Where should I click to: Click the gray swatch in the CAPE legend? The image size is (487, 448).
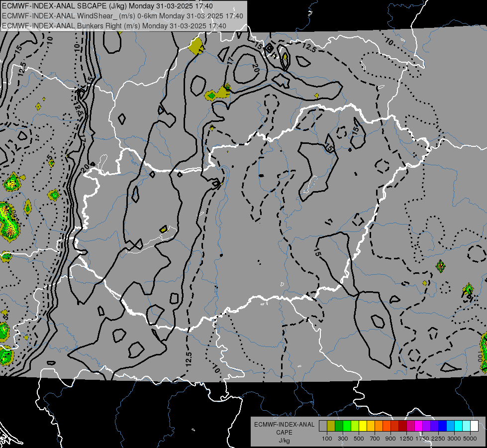coord(323,426)
